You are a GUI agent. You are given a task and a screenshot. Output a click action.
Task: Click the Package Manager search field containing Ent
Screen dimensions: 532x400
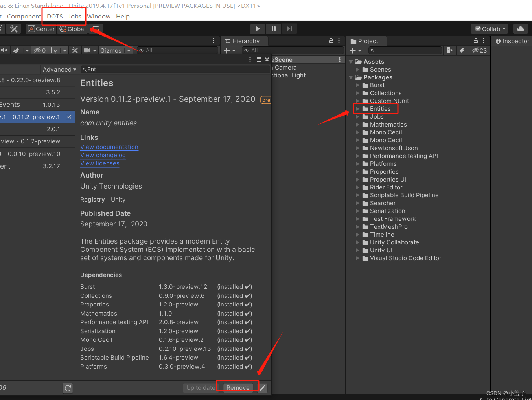click(x=175, y=69)
